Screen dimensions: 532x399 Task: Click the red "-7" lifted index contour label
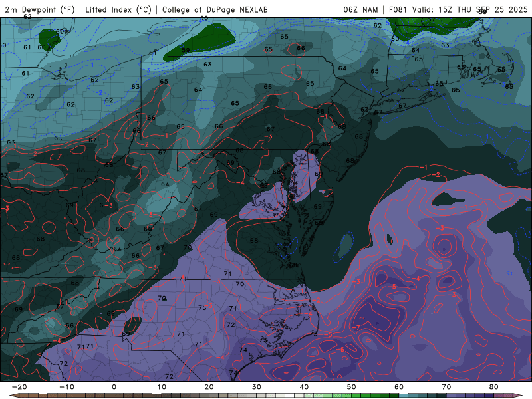(356, 327)
